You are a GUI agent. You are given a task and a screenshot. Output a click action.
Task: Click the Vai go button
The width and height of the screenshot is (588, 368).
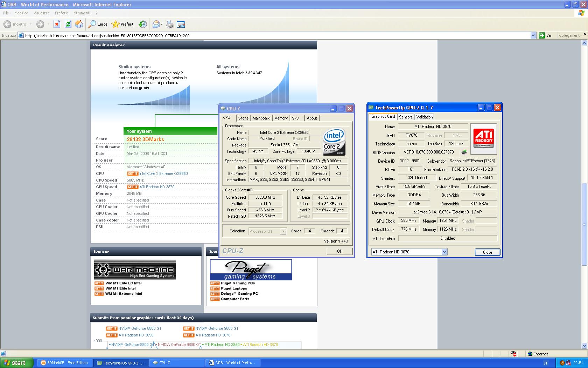(x=546, y=35)
